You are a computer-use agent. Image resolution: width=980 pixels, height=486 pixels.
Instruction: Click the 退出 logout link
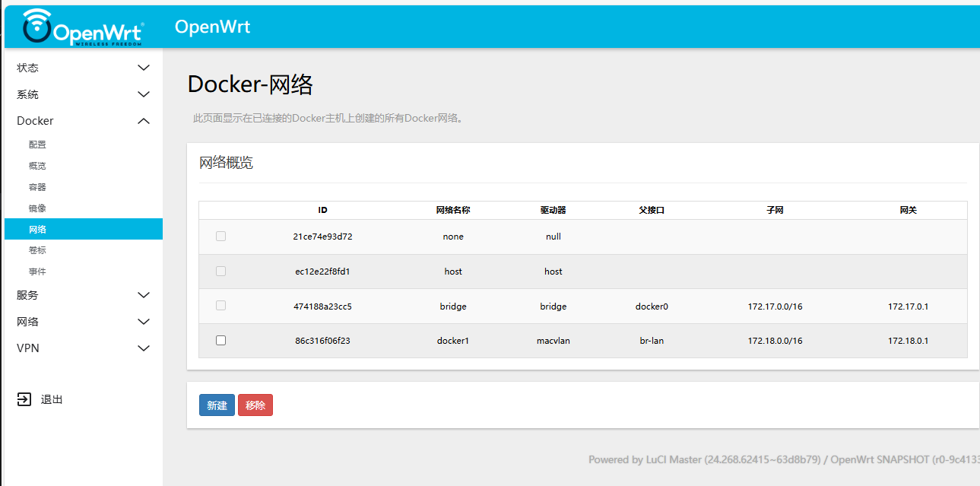click(52, 399)
